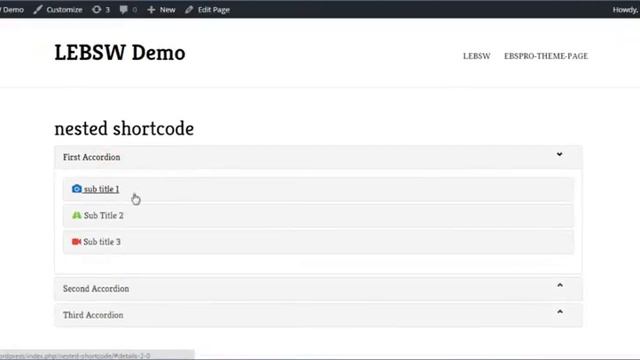Click the Third Accordion header title
The width and height of the screenshot is (640, 360).
point(93,315)
